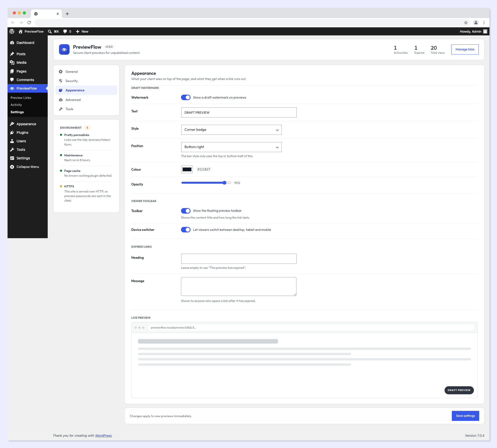Image resolution: width=497 pixels, height=448 pixels.
Task: Open comments bubble icon in admin bar
Action: click(65, 31)
